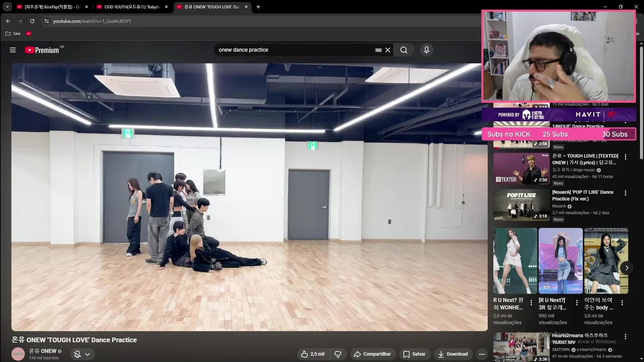The width and height of the screenshot is (644, 362).
Task: Clear the search box with X
Action: [388, 50]
